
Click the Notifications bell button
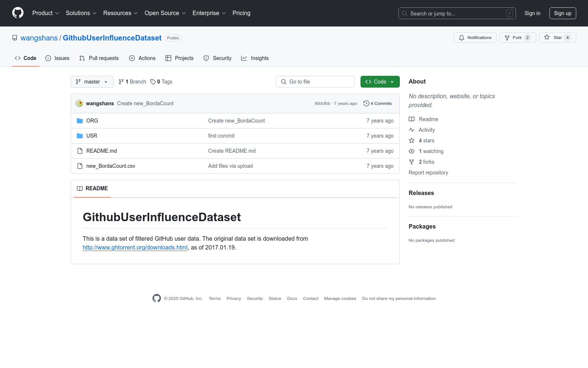tap(475, 38)
